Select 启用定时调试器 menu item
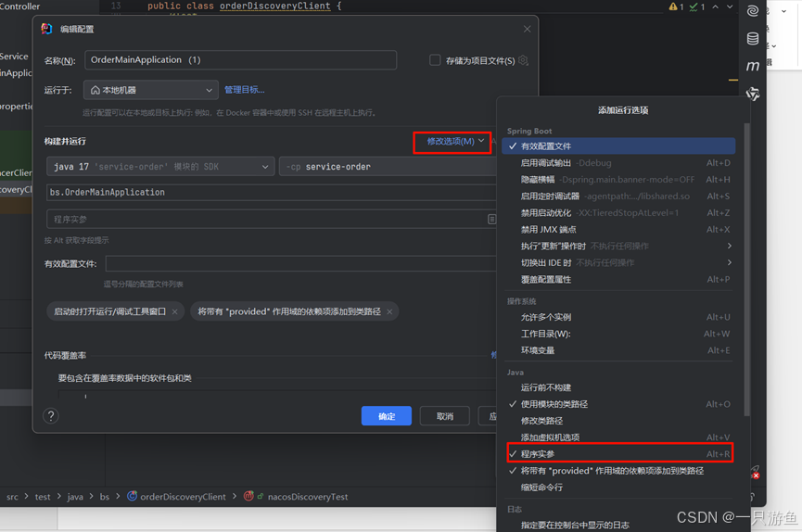Image resolution: width=802 pixels, height=532 pixels. [x=618, y=196]
